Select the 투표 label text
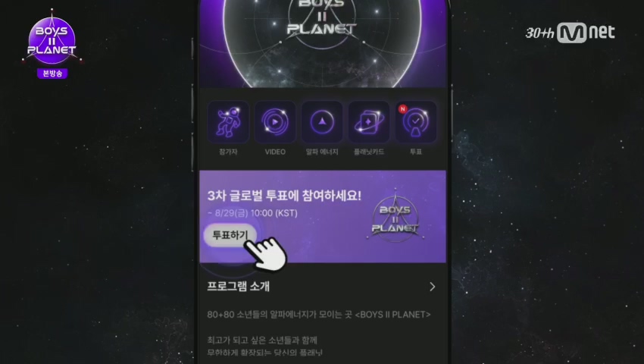Viewport: 644px width, 364px height. pyautogui.click(x=416, y=152)
